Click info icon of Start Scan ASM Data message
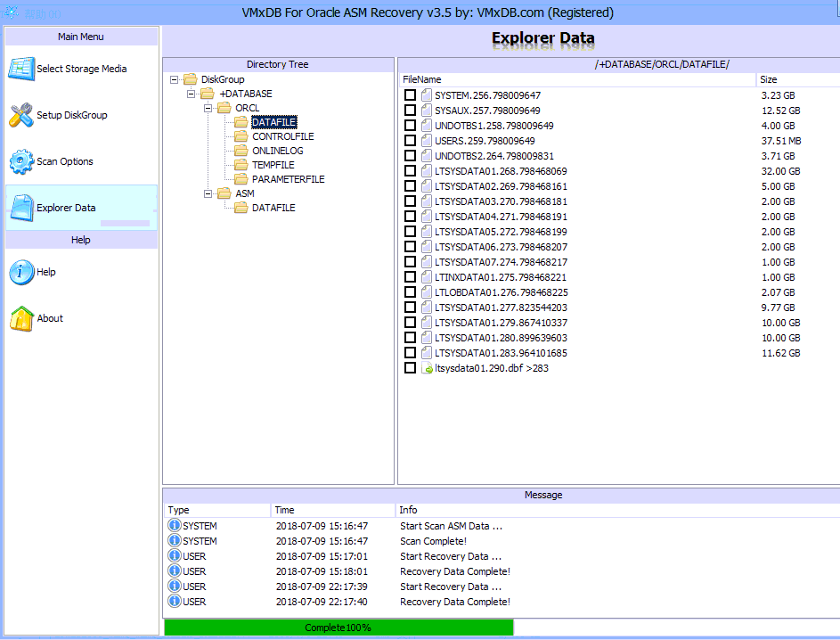The height and width of the screenshot is (640, 840). click(x=174, y=525)
